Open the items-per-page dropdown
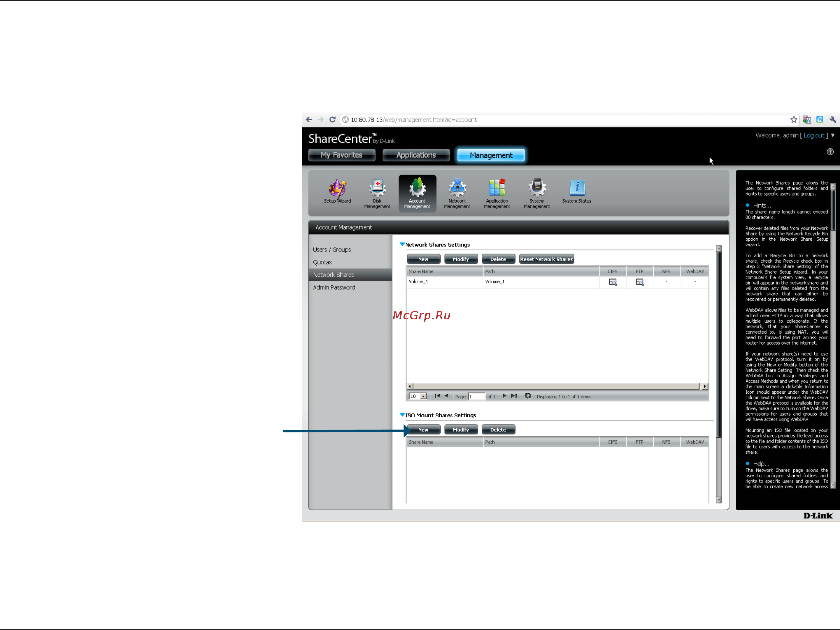The height and width of the screenshot is (630, 840). pos(418,396)
